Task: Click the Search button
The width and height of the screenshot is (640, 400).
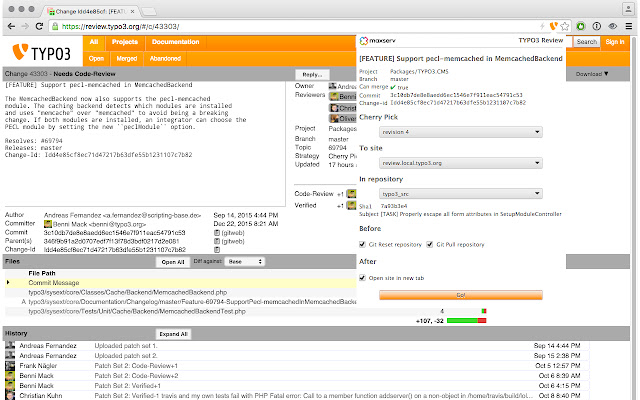Action: 587,42
